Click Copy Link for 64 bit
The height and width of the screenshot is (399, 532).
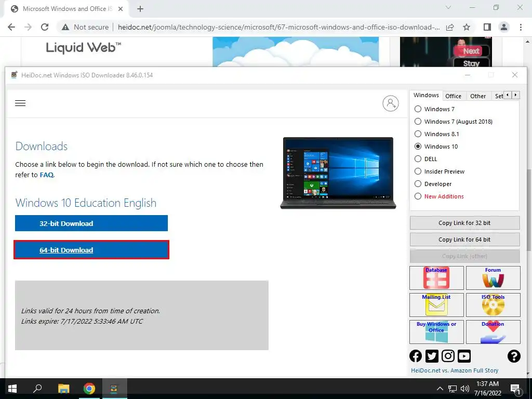coord(464,240)
